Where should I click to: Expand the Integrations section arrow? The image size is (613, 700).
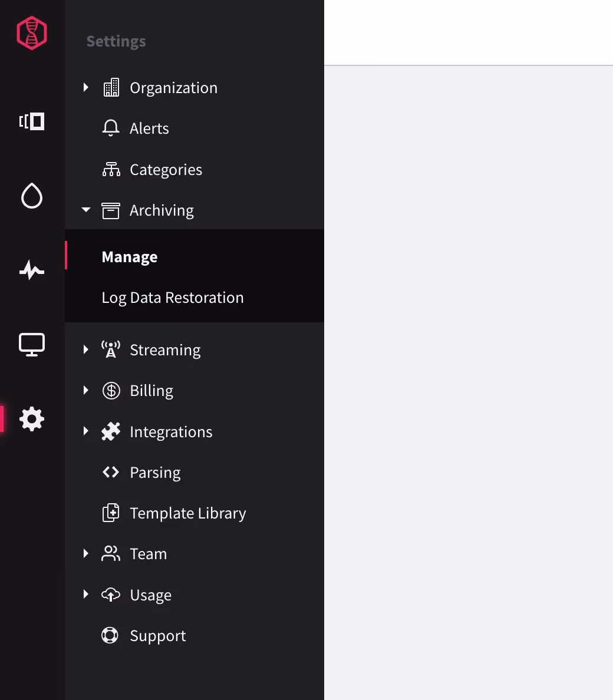pyautogui.click(x=85, y=431)
